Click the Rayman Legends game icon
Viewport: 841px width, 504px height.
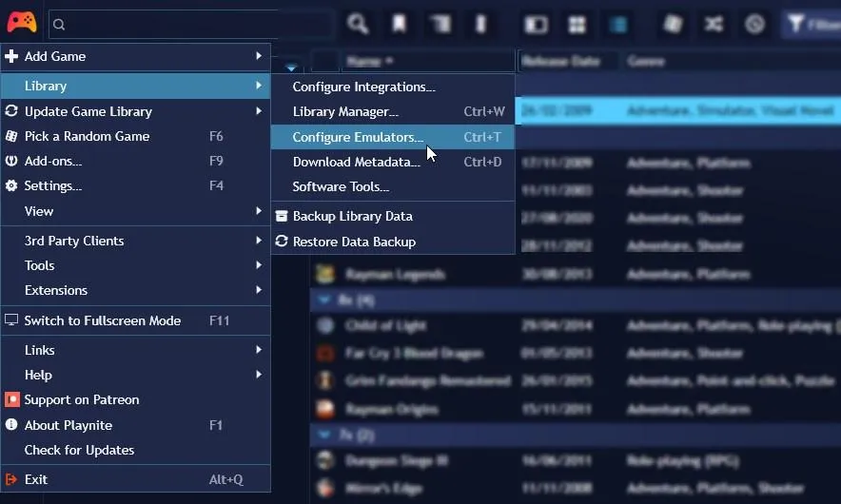tap(325, 274)
